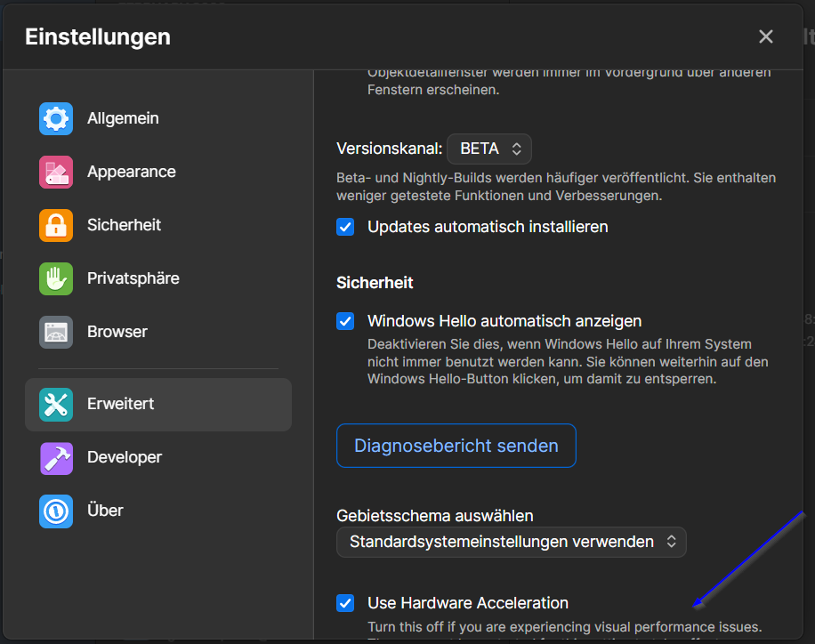Viewport: 815px width, 644px height.
Task: Select the Developer settings section
Action: coord(125,458)
